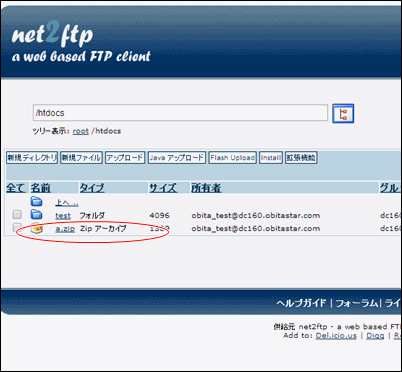This screenshot has height=372, width=402.
Task: Sort by 所有者 column header
Action: [x=206, y=188]
